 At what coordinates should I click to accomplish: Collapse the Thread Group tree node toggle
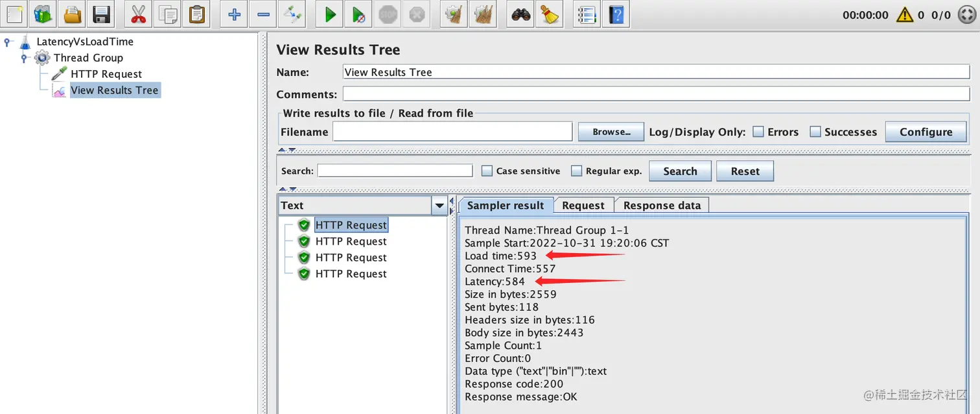[x=25, y=58]
